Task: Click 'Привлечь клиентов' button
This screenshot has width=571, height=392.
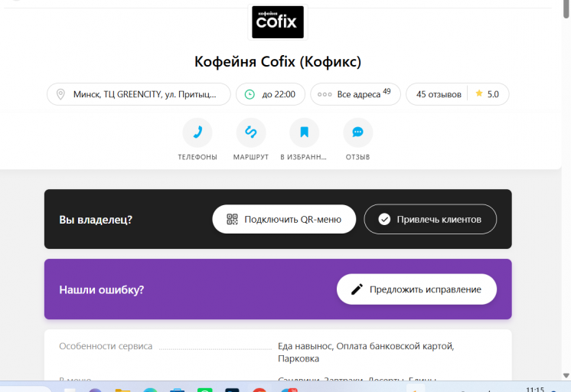Action: coord(430,219)
